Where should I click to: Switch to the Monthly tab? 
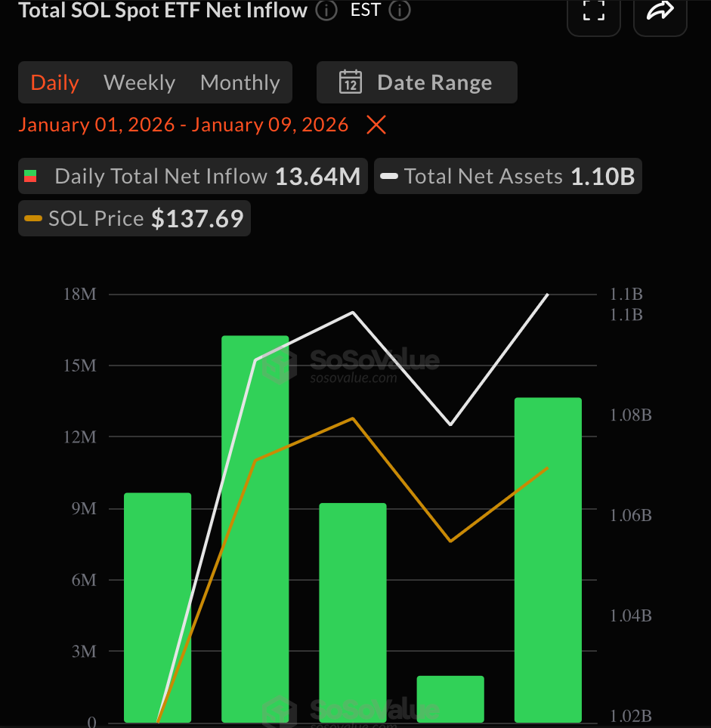coord(240,82)
